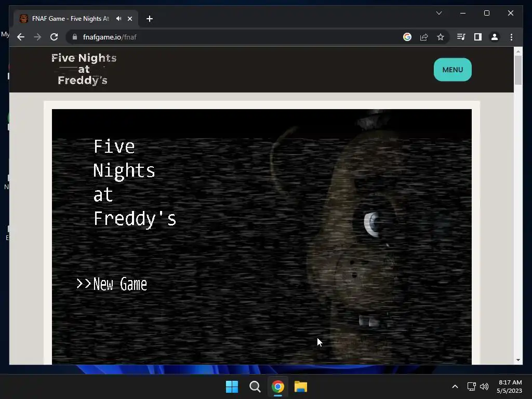The height and width of the screenshot is (399, 532).
Task: Click Freddy's glowing eye in game
Action: 372,224
